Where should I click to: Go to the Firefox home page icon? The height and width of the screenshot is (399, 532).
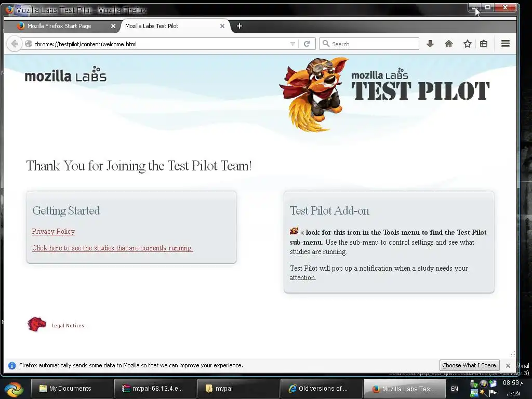pos(448,44)
